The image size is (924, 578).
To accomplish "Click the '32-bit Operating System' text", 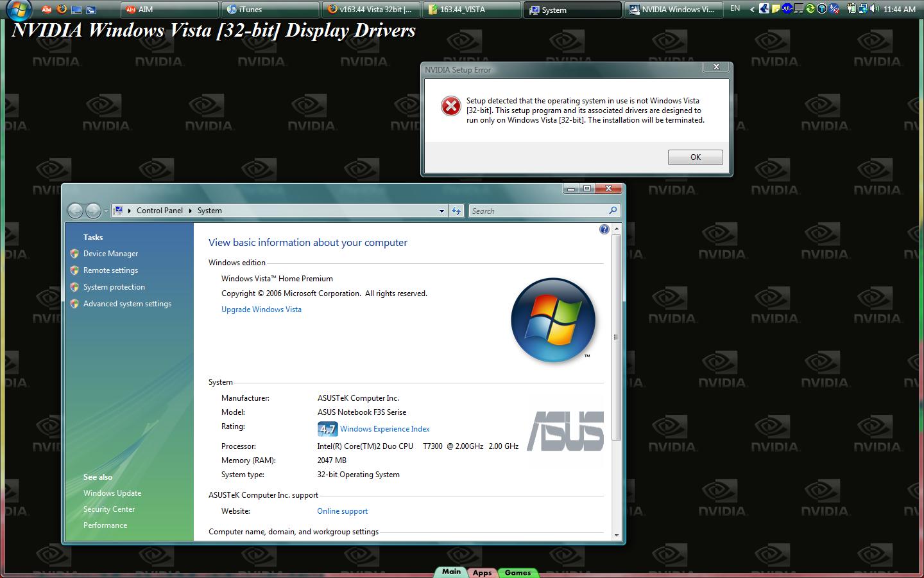I will 358,475.
